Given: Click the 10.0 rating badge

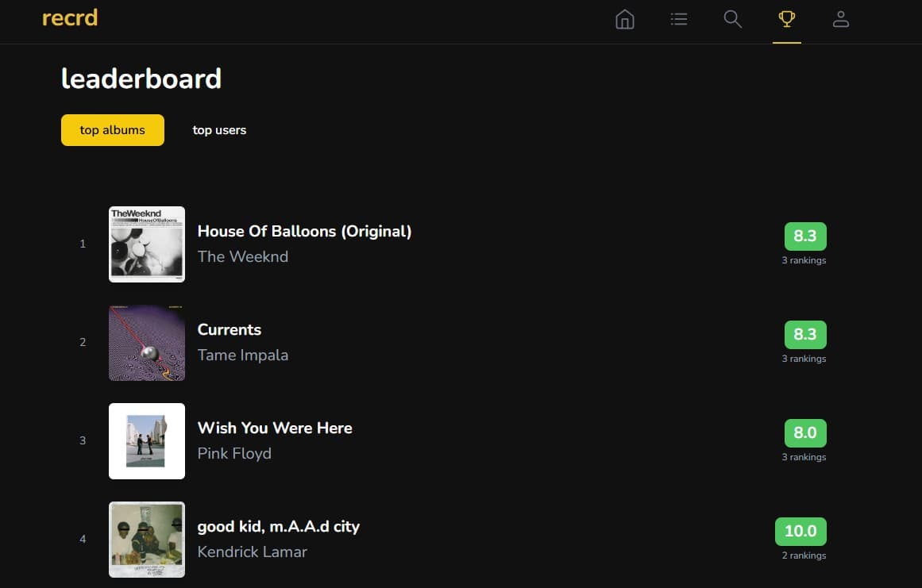Looking at the screenshot, I should pos(800,532).
